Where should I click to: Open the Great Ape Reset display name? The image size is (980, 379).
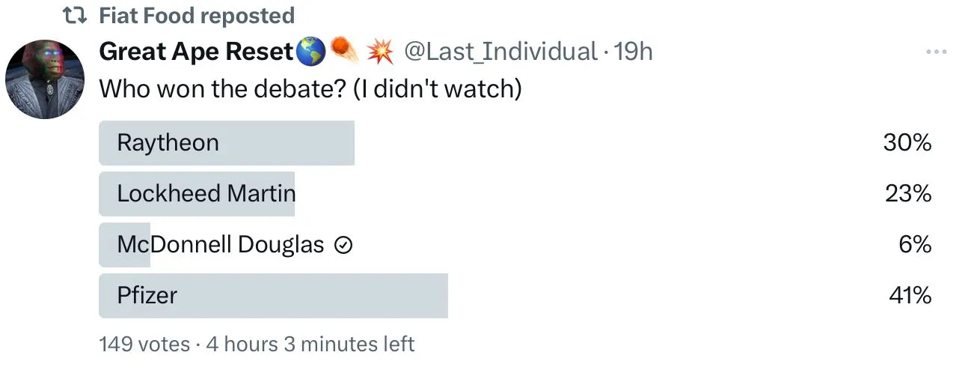pos(196,52)
